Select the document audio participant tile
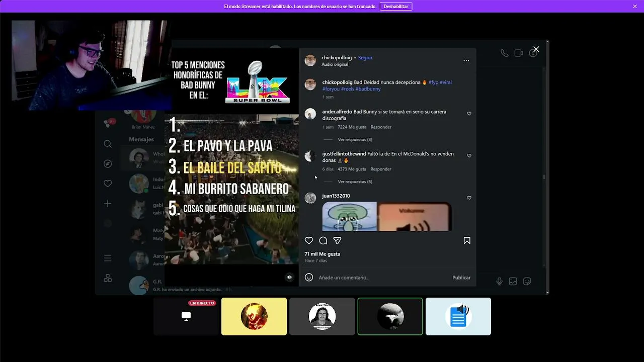644x362 pixels. 458,316
